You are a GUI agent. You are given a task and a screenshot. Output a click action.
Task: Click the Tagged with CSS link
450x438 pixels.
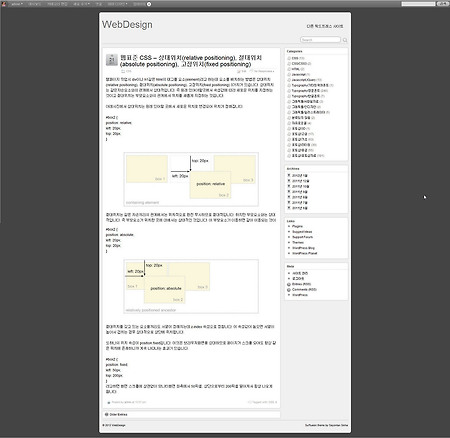263,402
